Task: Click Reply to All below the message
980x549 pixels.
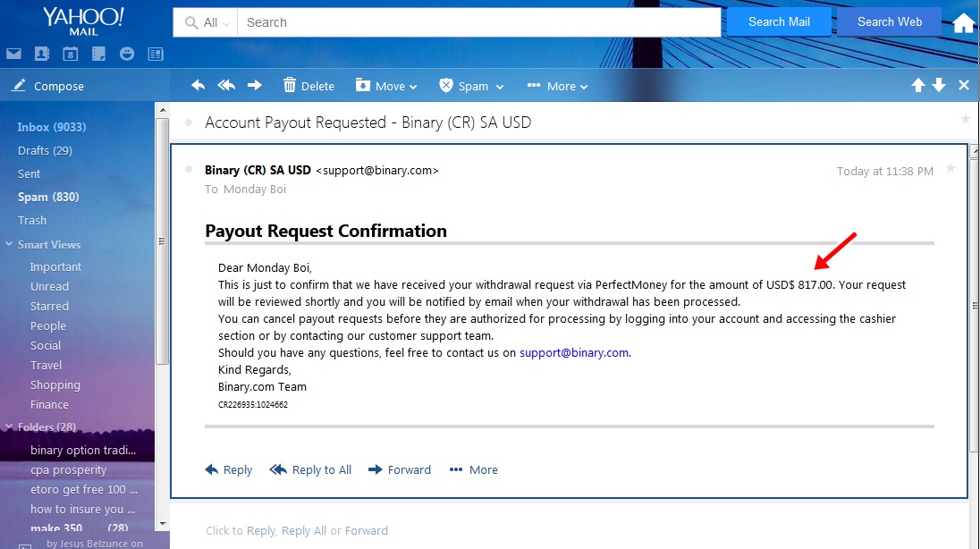Action: click(310, 469)
